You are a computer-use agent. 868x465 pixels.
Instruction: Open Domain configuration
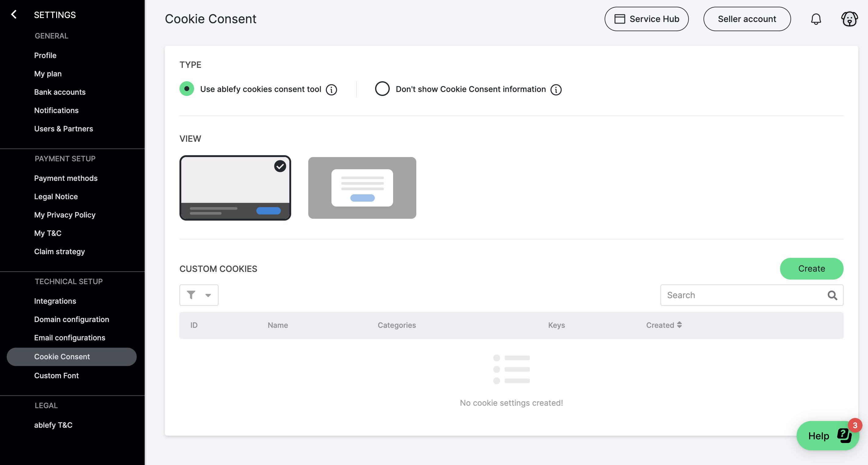point(71,319)
